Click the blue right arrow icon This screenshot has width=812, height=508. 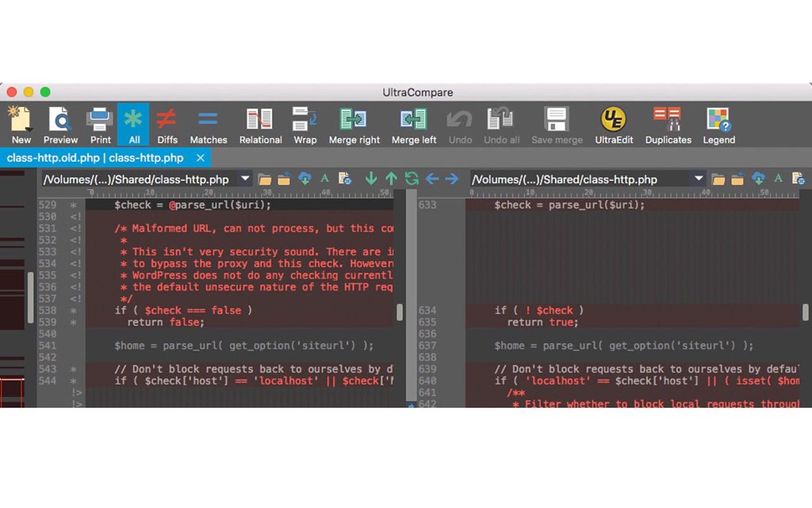coord(451,179)
